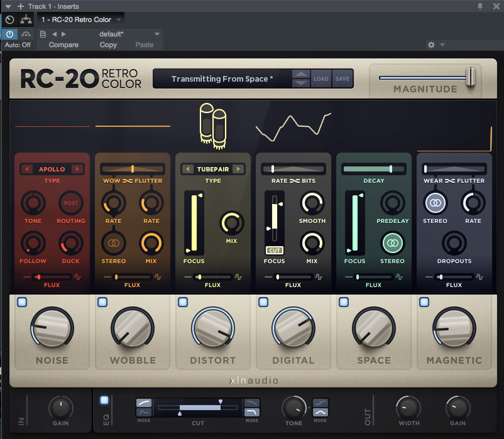Click the noise DUCK knob

(x=71, y=243)
